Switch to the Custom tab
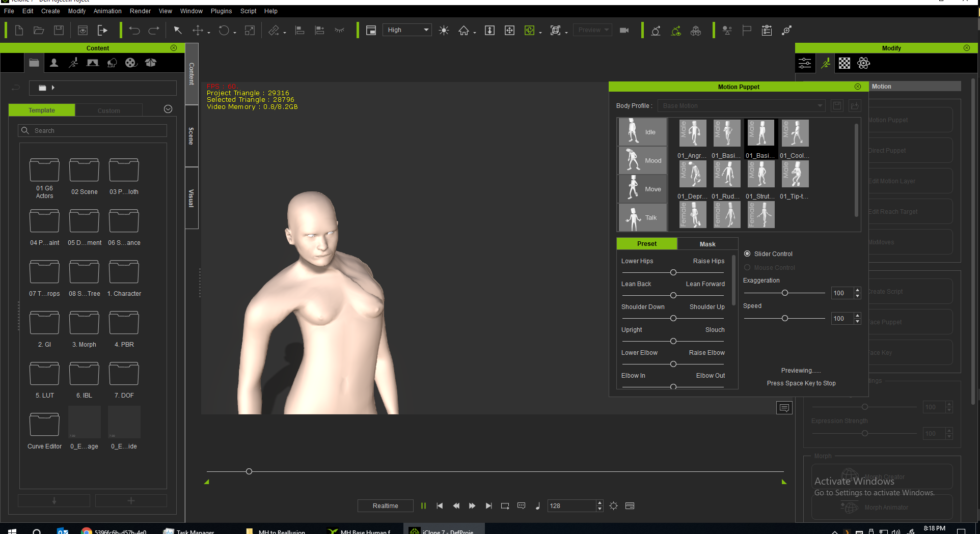 (x=108, y=110)
